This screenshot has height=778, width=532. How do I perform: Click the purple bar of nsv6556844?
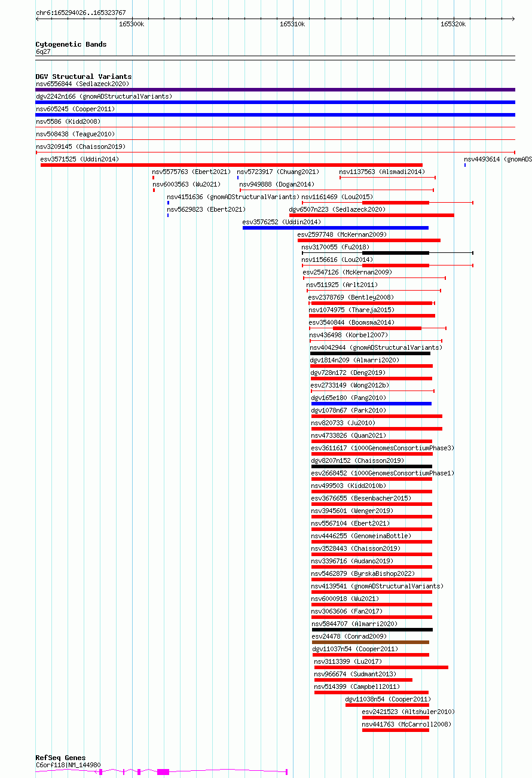click(275, 90)
